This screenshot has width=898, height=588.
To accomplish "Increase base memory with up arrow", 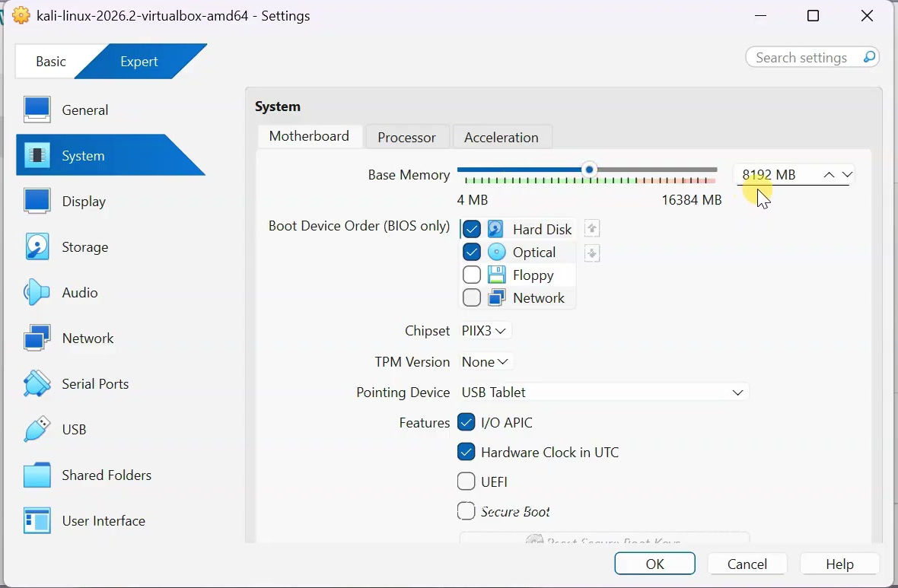I will tap(829, 175).
